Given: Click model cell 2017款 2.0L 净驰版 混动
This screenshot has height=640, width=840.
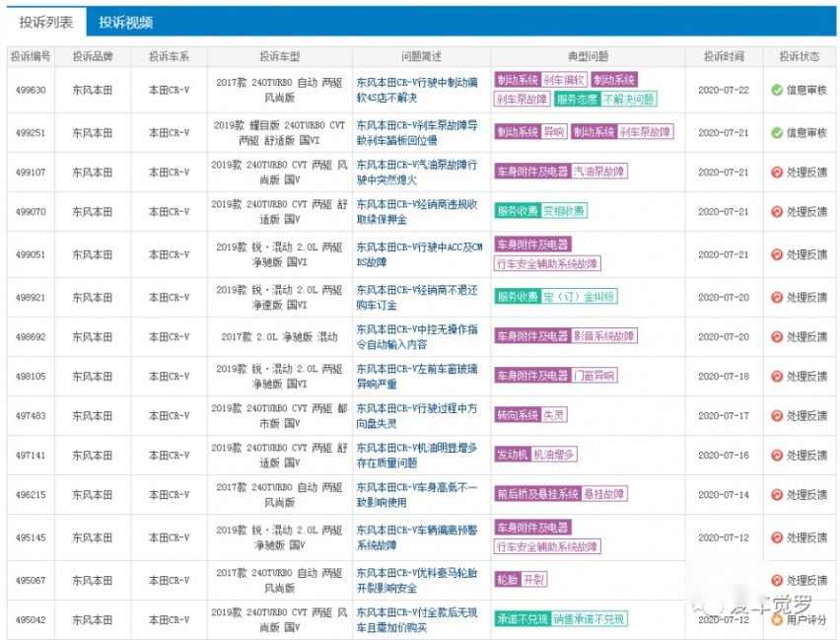Looking at the screenshot, I should (x=280, y=337).
